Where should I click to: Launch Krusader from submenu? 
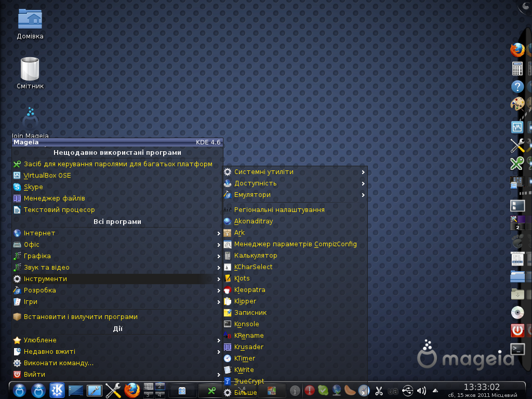tap(295, 347)
